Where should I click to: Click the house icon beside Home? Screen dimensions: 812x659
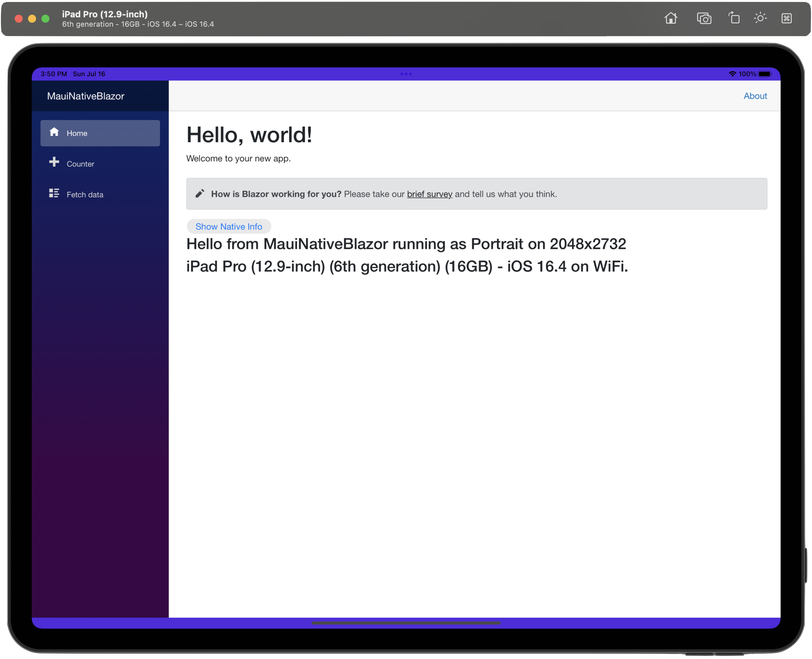[x=54, y=132]
